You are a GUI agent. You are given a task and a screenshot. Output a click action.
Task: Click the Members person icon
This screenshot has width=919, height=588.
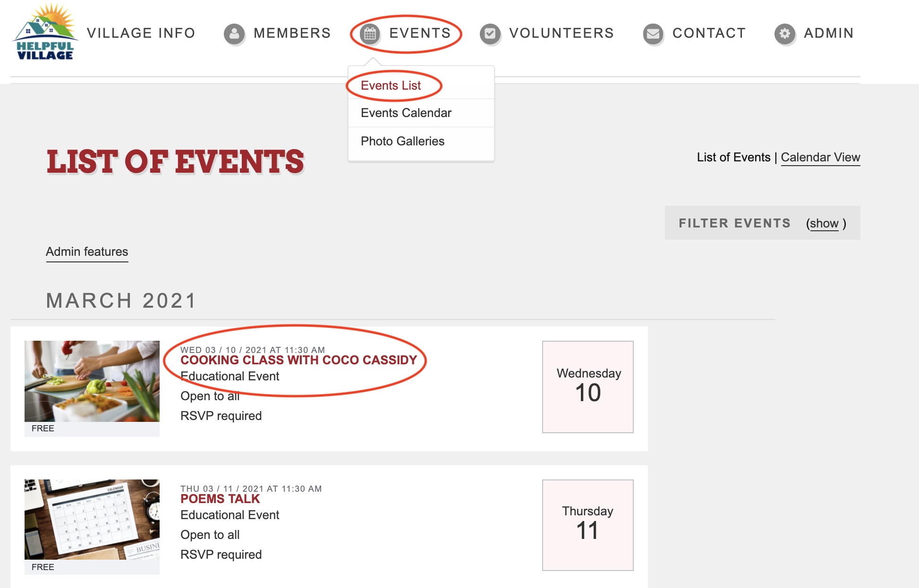pos(234,34)
